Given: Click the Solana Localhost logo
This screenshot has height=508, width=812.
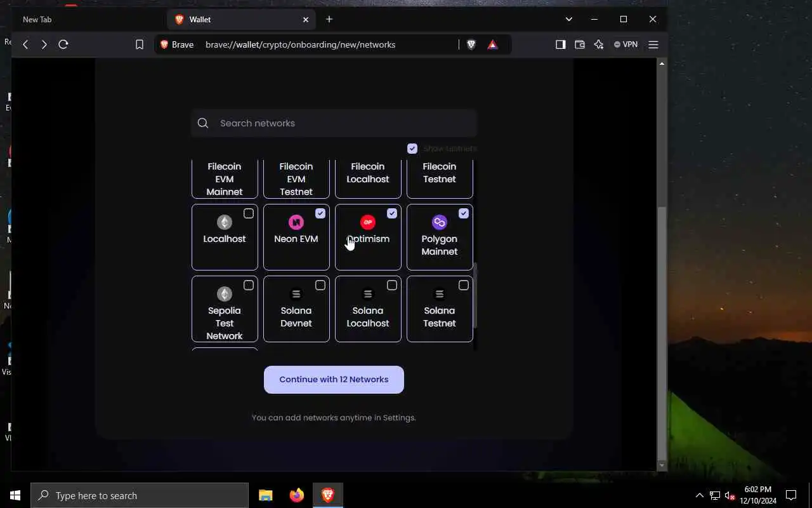Looking at the screenshot, I should (x=368, y=294).
